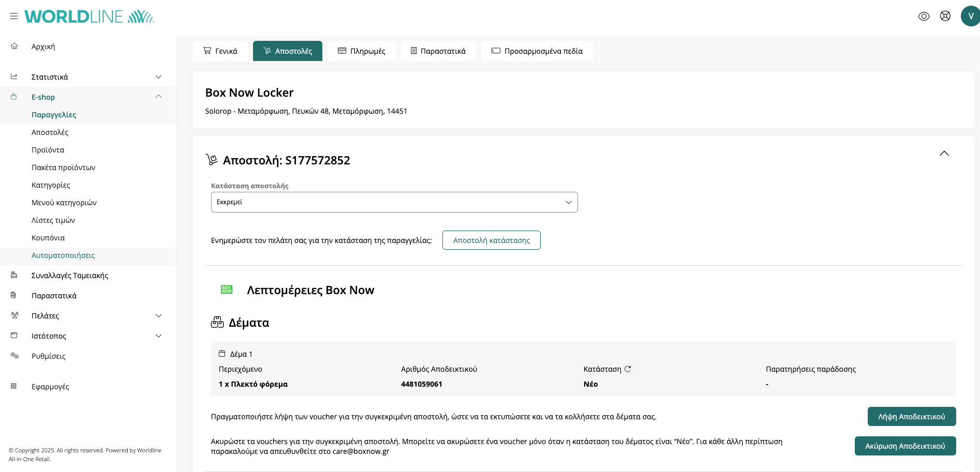Open the user avatar V menu

tap(970, 16)
